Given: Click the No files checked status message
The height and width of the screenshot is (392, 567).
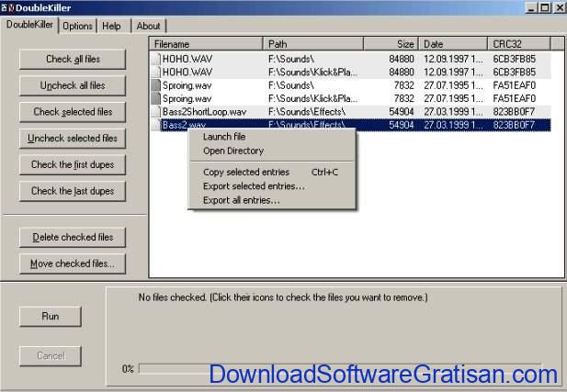Looking at the screenshot, I should tap(283, 297).
